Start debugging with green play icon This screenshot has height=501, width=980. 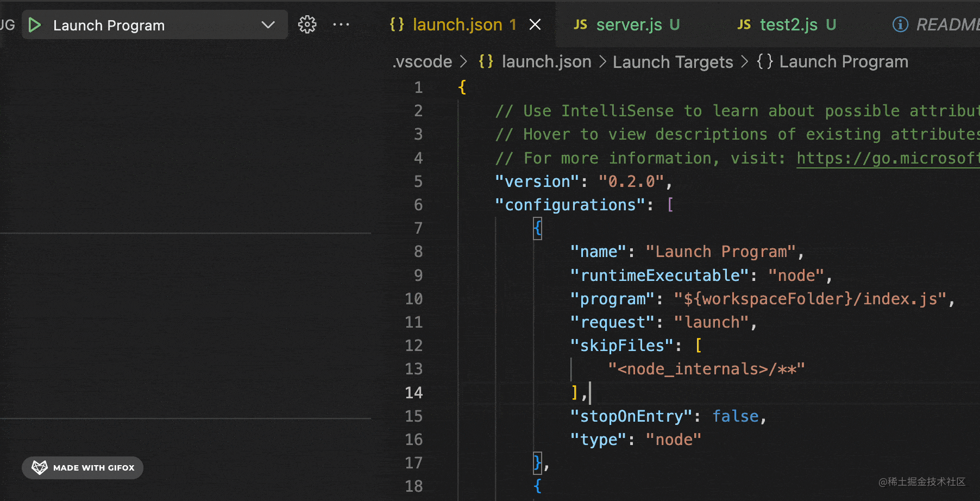(x=35, y=25)
